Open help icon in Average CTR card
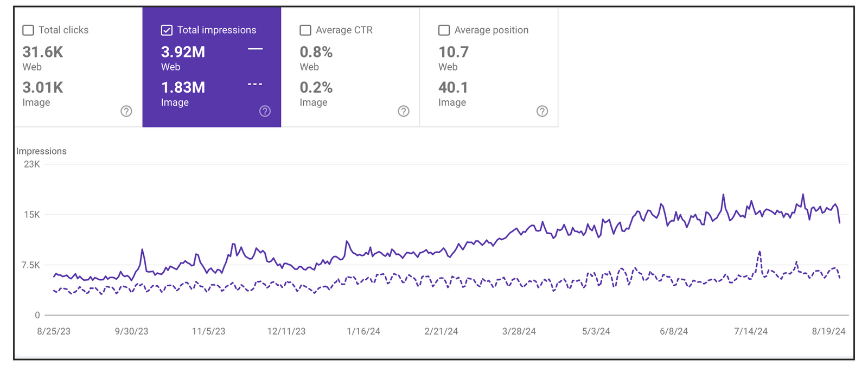 tap(404, 111)
